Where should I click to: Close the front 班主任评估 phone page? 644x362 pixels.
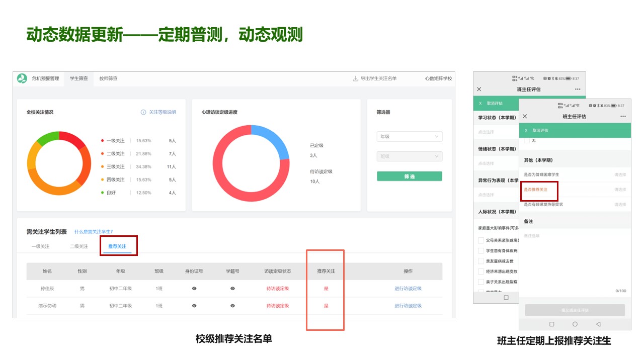(x=525, y=116)
